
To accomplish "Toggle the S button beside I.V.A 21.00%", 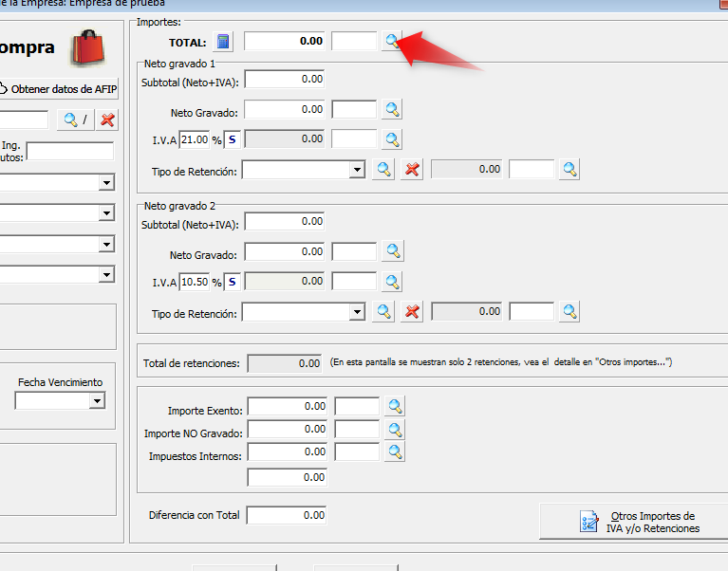I will [232, 139].
